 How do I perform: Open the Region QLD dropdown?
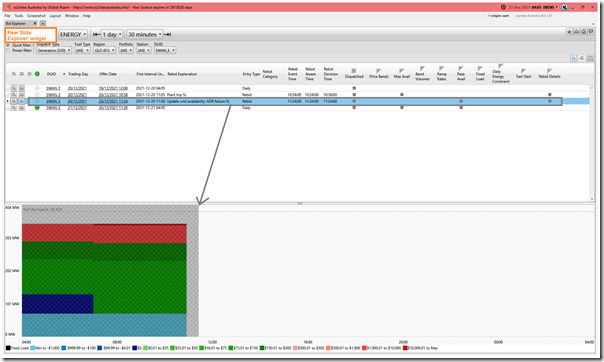coord(104,50)
